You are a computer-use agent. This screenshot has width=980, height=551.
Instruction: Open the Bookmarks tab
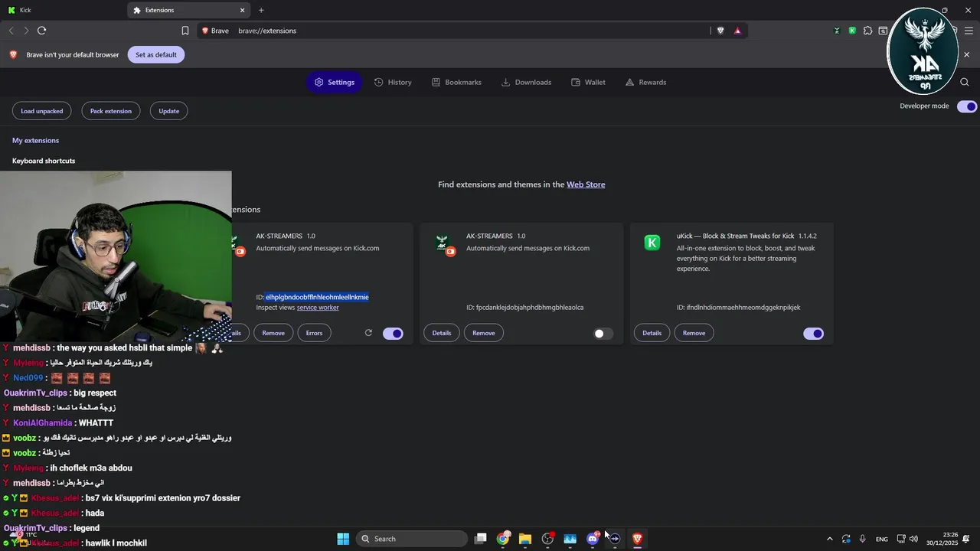click(x=456, y=82)
